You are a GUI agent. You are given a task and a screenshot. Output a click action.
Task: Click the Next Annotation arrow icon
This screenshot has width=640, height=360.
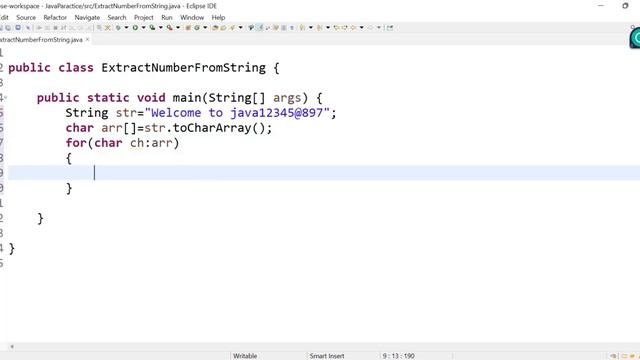302,28
